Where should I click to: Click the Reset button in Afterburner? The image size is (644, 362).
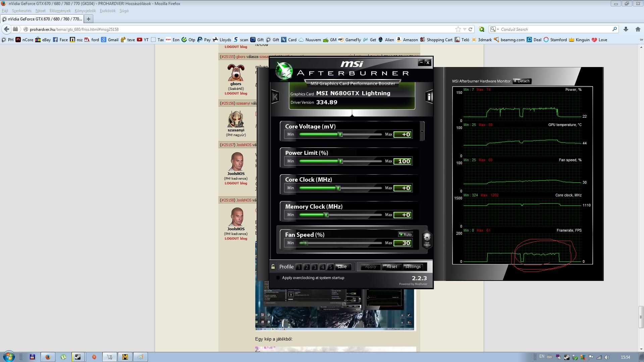coord(391,267)
